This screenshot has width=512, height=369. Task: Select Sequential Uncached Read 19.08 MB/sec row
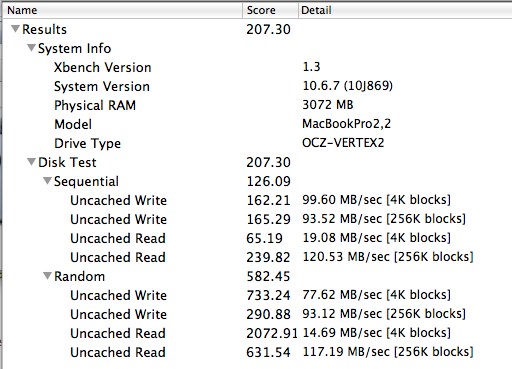(x=257, y=238)
